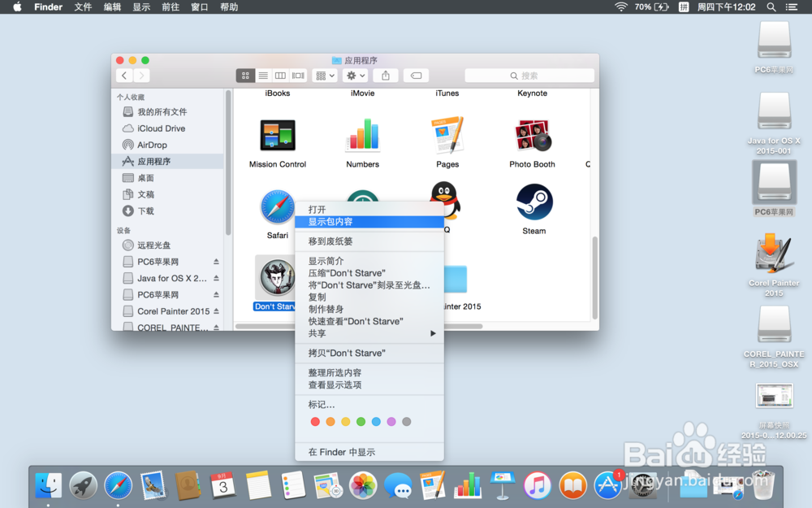Apply the purple tag color

point(391,422)
